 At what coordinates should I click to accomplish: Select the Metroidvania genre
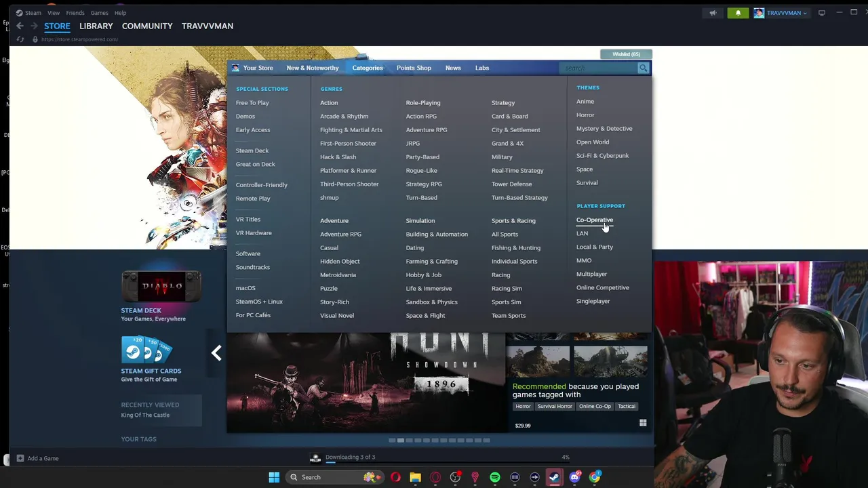(338, 274)
